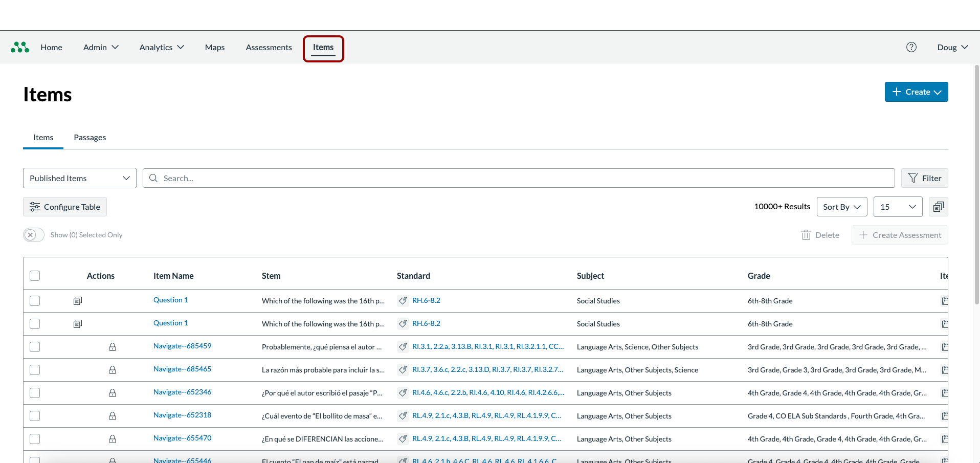This screenshot has height=463, width=980.
Task: Open the Analytics dropdown
Action: pos(162,47)
